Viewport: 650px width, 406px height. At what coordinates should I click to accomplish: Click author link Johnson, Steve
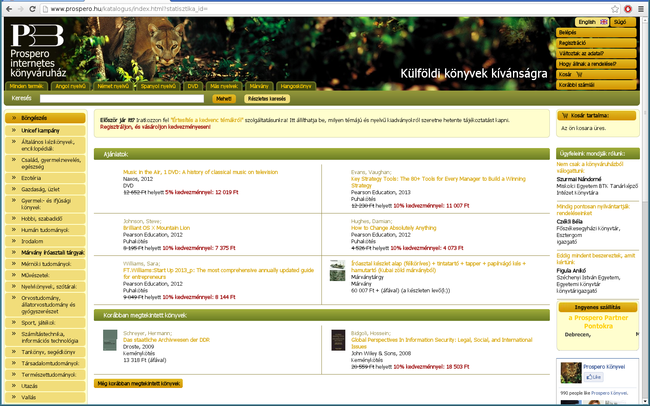click(142, 221)
